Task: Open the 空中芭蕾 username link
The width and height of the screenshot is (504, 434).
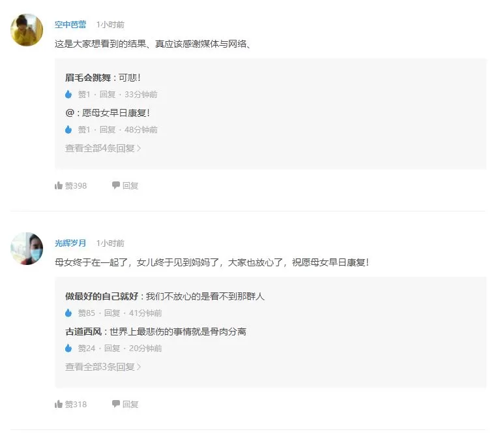Action: click(x=70, y=25)
